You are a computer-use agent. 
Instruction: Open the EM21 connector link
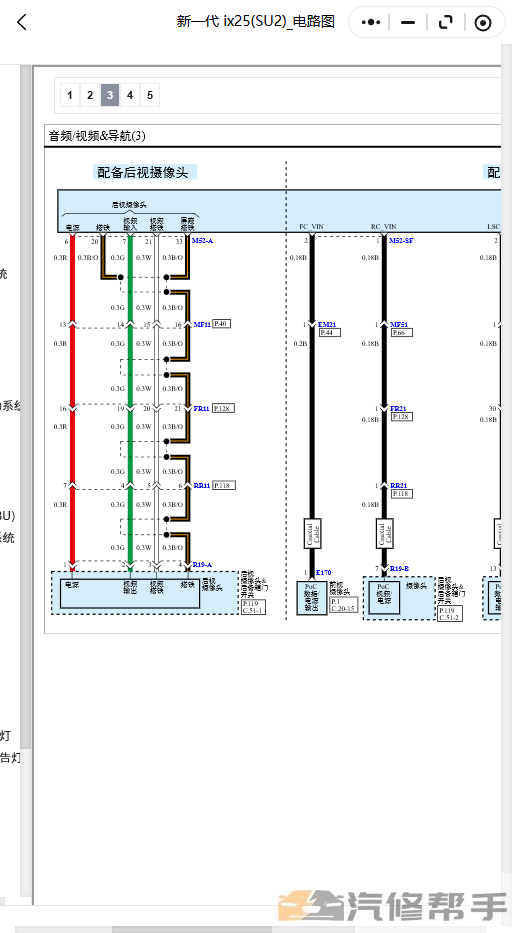(x=327, y=324)
